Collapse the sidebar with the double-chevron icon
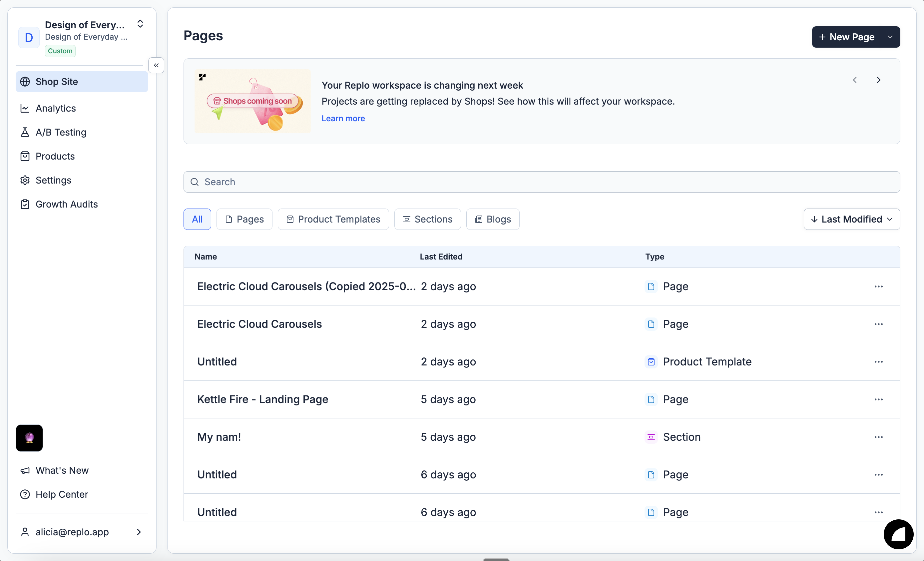 (156, 65)
